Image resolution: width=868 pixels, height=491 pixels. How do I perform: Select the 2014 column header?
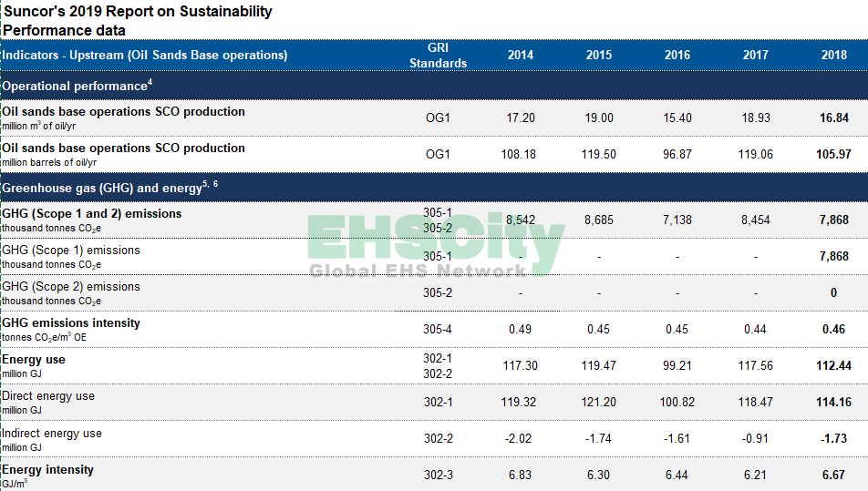[521, 55]
